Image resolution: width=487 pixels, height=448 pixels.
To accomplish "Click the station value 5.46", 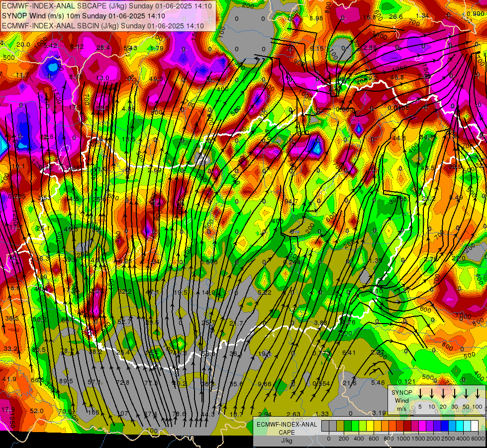I will [378, 382].
